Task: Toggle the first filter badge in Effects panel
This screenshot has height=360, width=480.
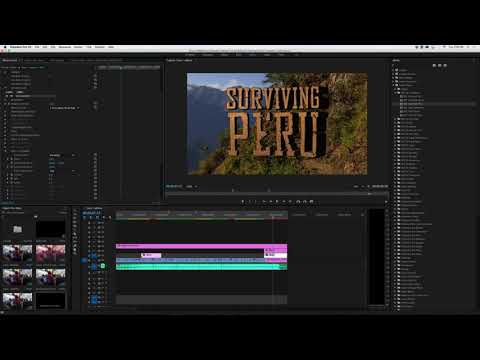Action: [x=434, y=65]
